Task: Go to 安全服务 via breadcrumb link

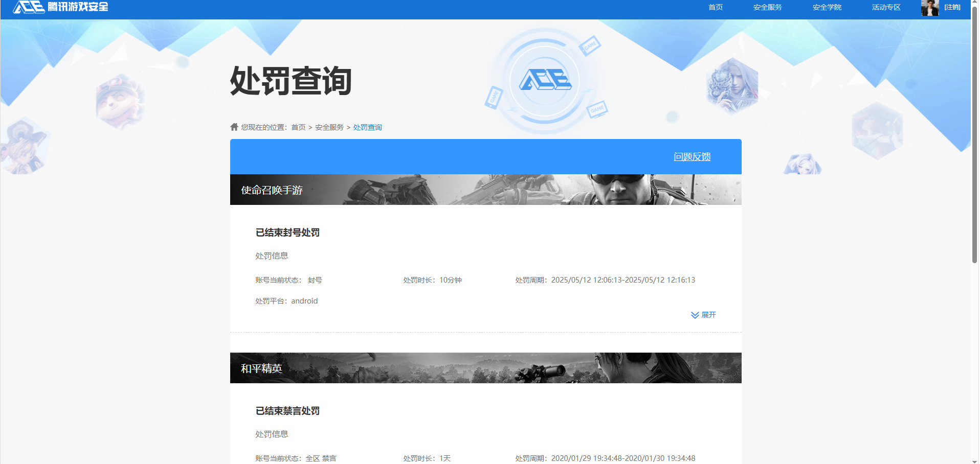Action: click(x=329, y=127)
